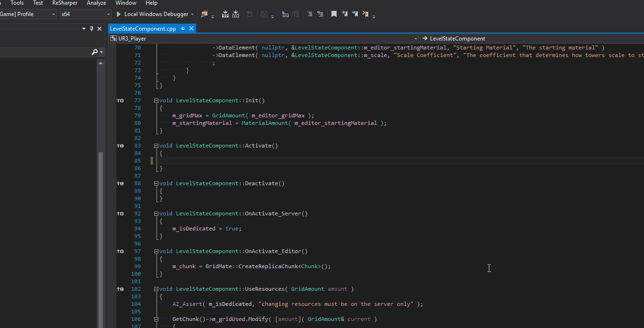Screen dimensions: 644x328
Task: Open the ReSharper menu
Action: (x=65, y=3)
